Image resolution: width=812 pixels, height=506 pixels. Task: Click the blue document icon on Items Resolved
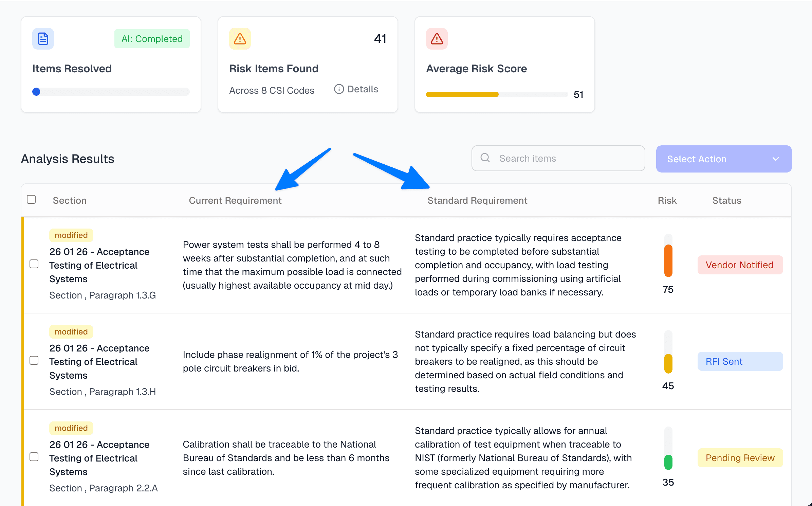pyautogui.click(x=43, y=39)
